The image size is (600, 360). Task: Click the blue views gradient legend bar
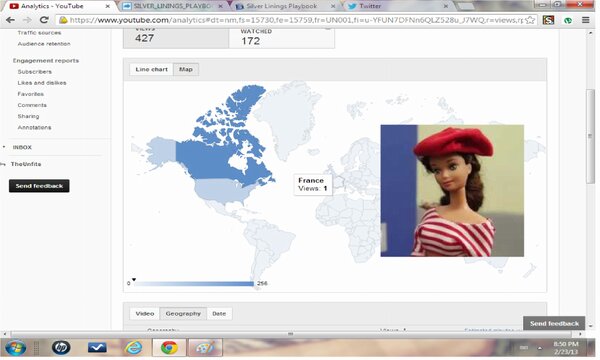coord(194,283)
